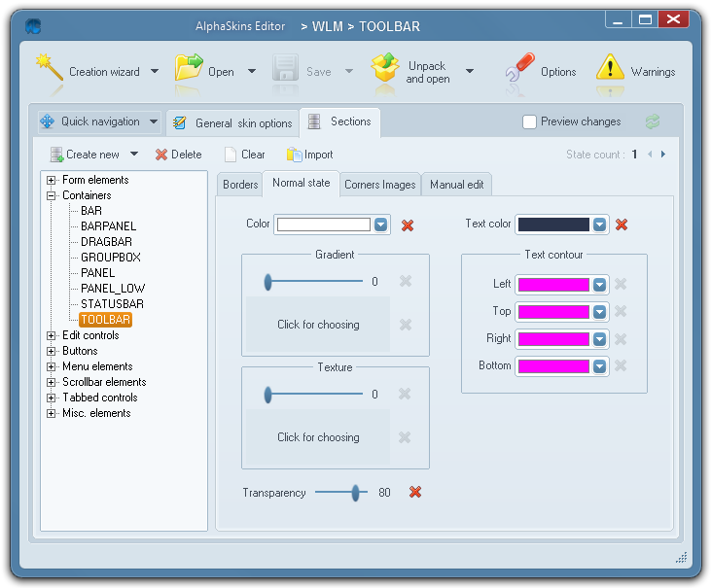The width and height of the screenshot is (711, 588).
Task: Expand the Scrollbar elements tree node
Action: click(52, 382)
